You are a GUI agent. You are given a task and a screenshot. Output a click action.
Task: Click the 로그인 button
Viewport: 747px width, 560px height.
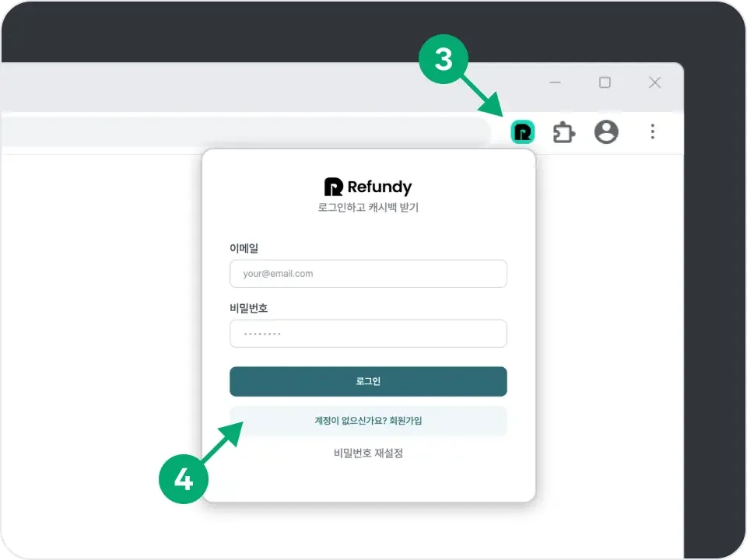(368, 381)
